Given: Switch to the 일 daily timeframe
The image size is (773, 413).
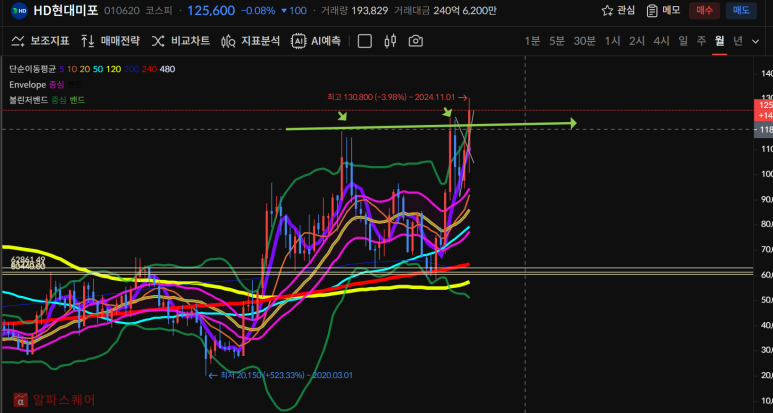Looking at the screenshot, I should click(x=683, y=41).
